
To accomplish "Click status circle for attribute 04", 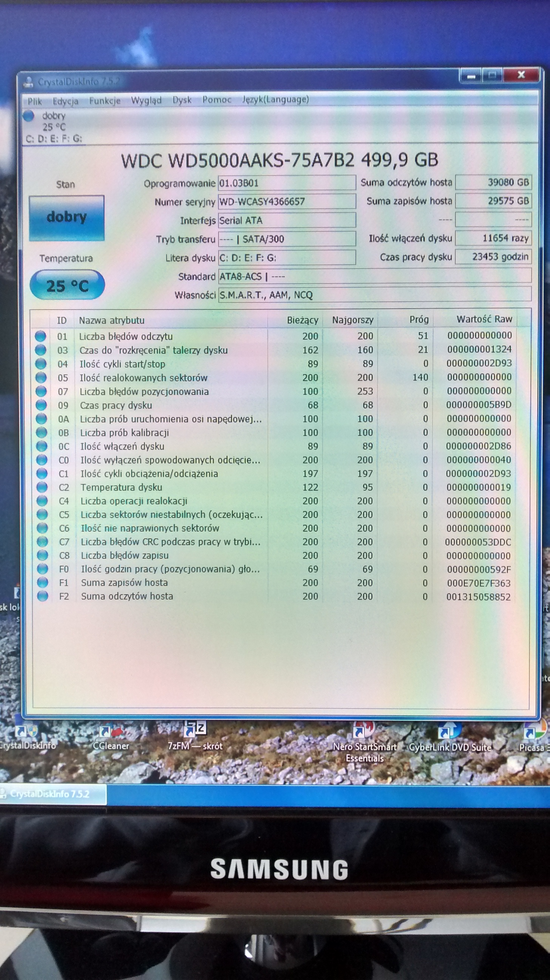I will (x=41, y=364).
